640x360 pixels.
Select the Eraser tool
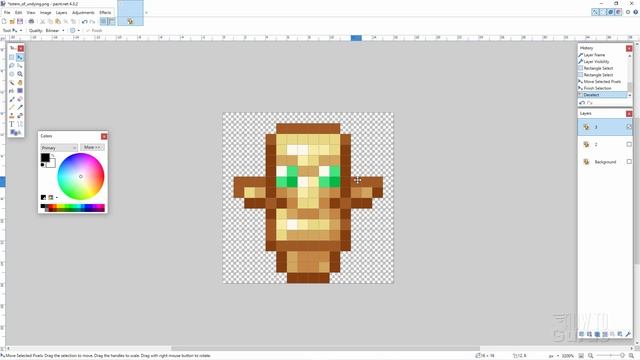[x=20, y=99]
